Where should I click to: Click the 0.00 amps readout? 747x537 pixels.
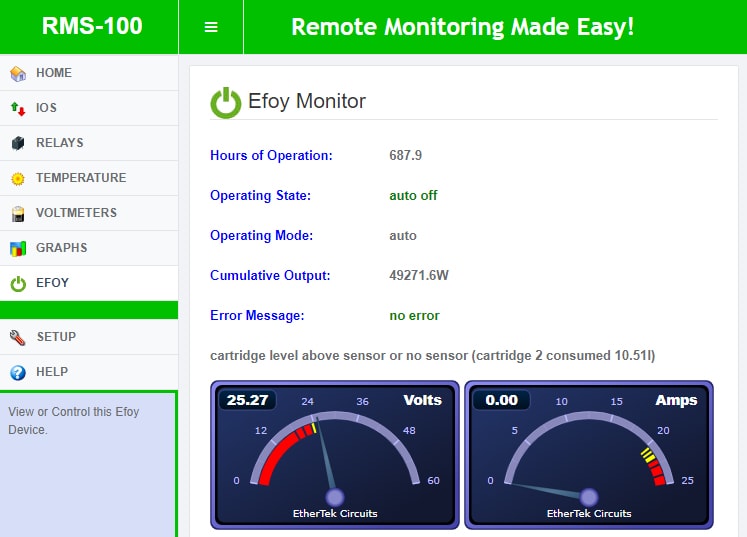(x=502, y=400)
